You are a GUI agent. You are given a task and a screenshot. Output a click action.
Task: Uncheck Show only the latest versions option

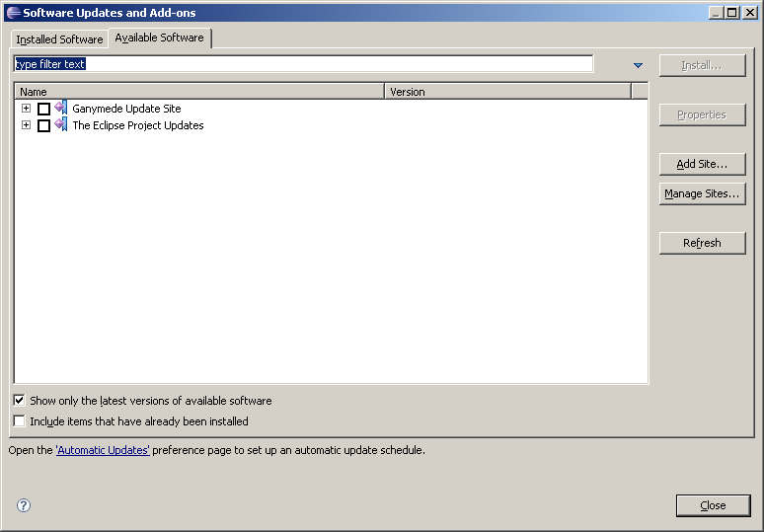[x=19, y=401]
